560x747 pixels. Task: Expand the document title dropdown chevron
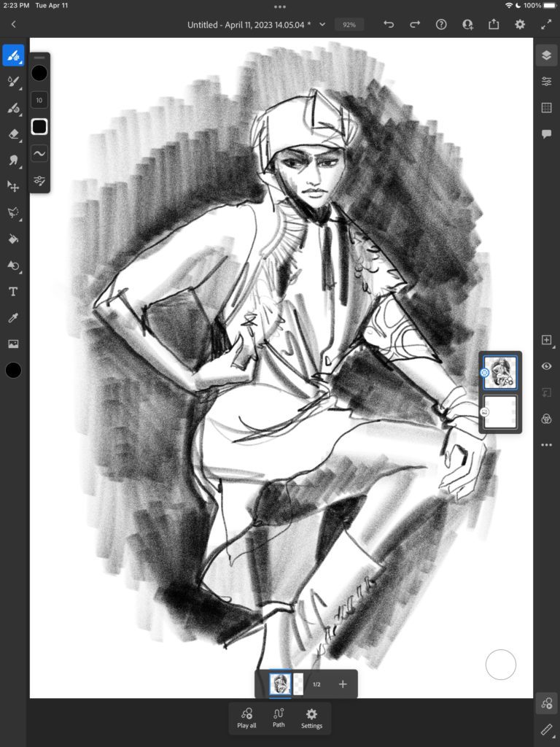(x=322, y=24)
